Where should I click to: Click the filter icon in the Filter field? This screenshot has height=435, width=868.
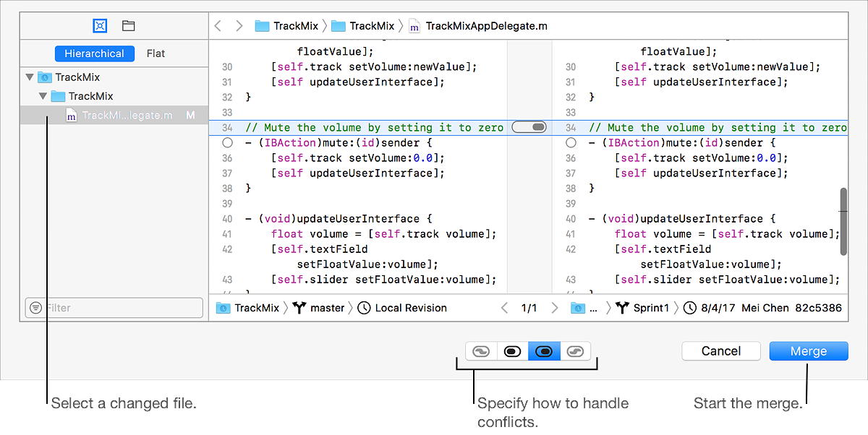point(36,307)
